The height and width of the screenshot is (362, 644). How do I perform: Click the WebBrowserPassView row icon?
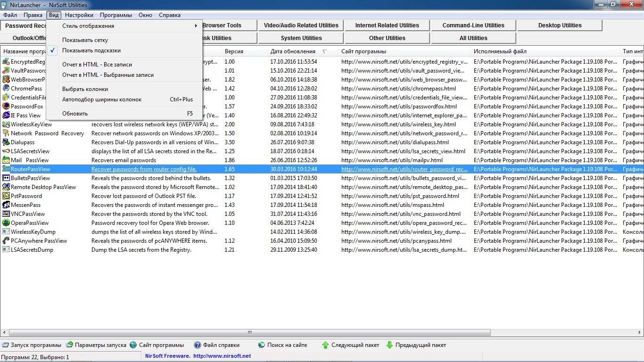(6, 79)
